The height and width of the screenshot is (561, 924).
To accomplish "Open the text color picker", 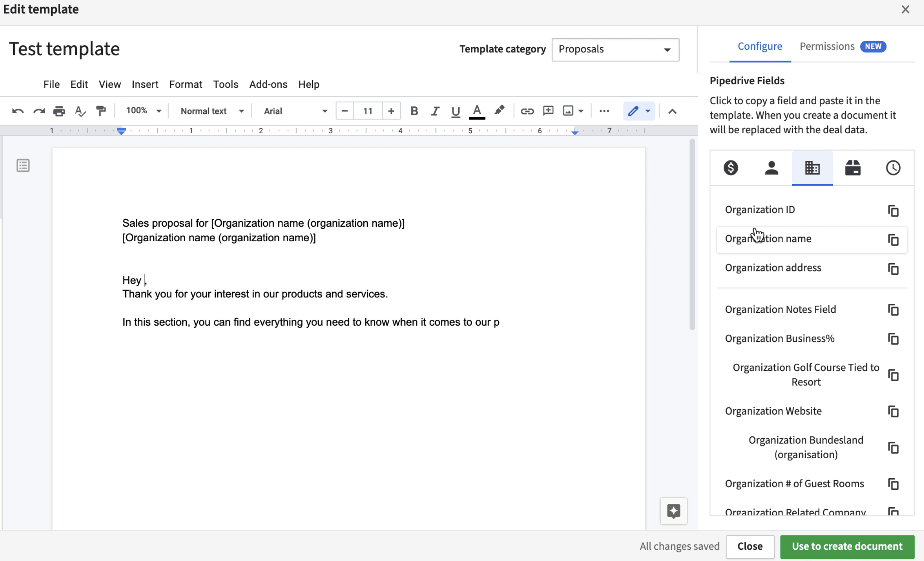I will 477,111.
